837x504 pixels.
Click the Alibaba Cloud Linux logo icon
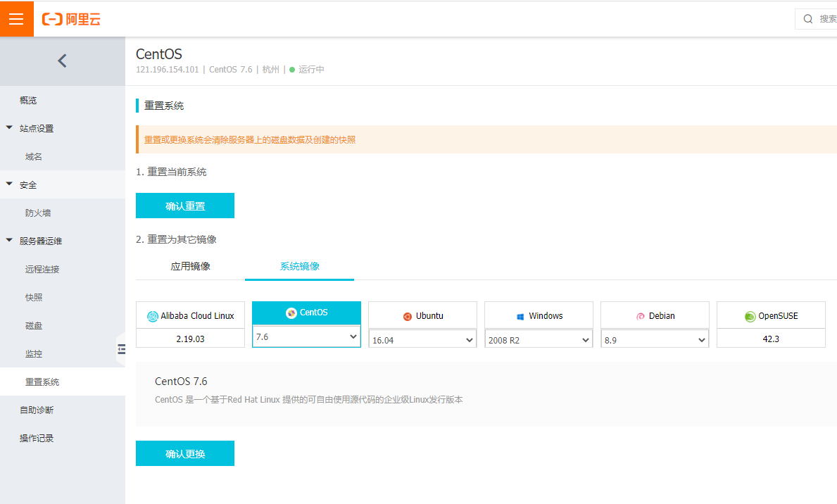[x=153, y=316]
